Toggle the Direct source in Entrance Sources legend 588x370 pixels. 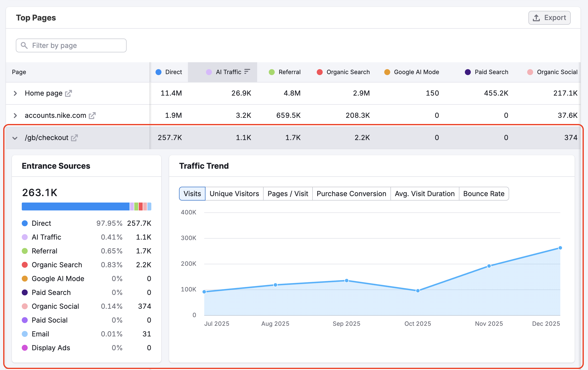point(41,223)
